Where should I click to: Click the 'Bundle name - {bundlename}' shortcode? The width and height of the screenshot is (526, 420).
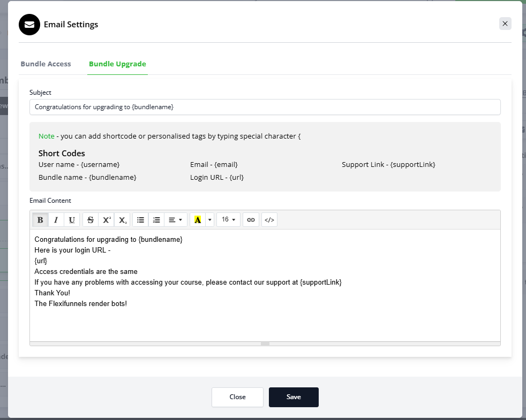[87, 177]
